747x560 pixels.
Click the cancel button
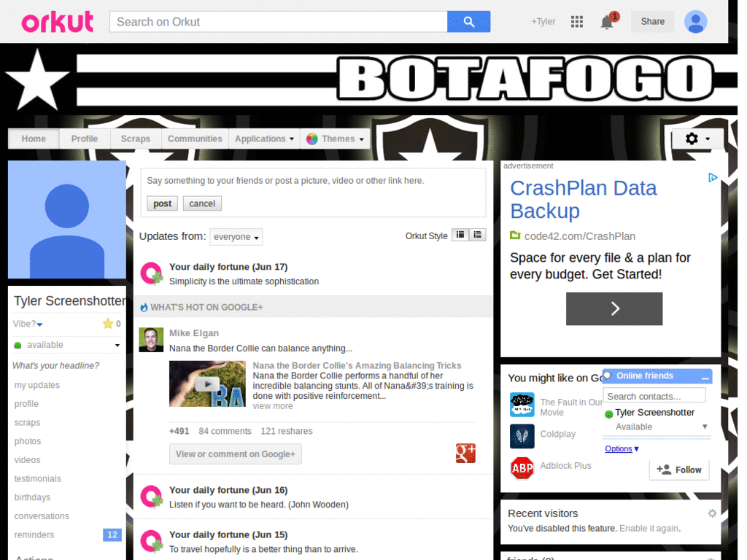click(x=202, y=203)
